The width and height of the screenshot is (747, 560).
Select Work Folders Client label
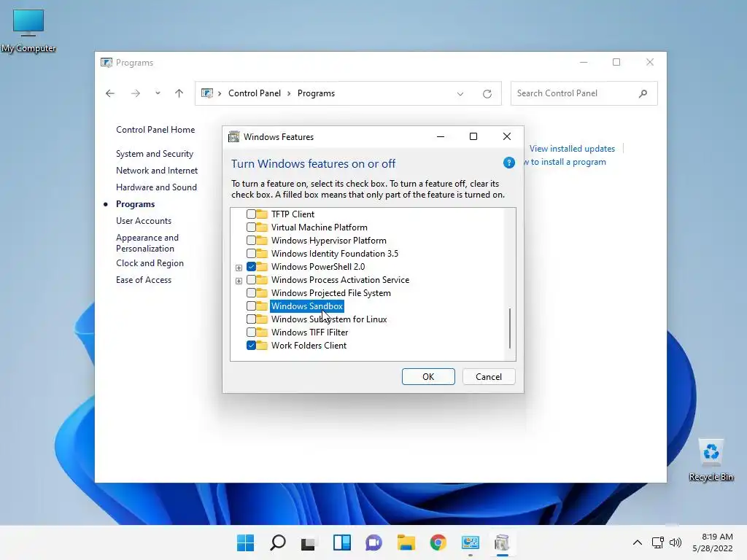pyautogui.click(x=309, y=345)
